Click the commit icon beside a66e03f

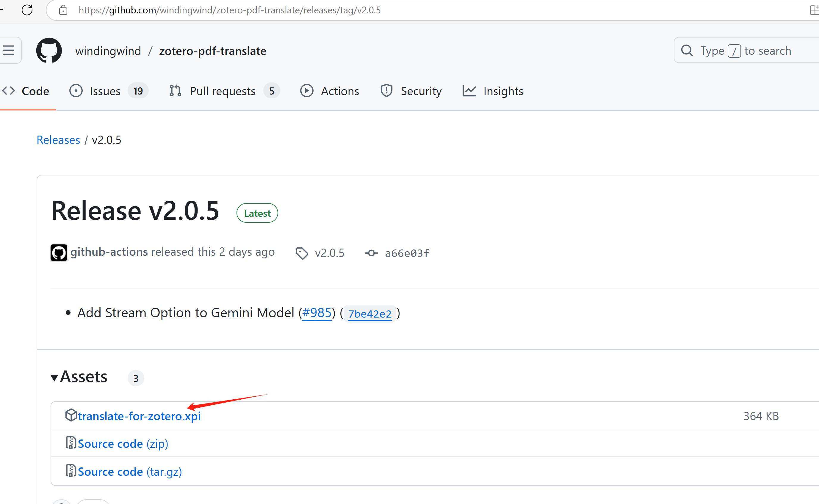click(371, 253)
